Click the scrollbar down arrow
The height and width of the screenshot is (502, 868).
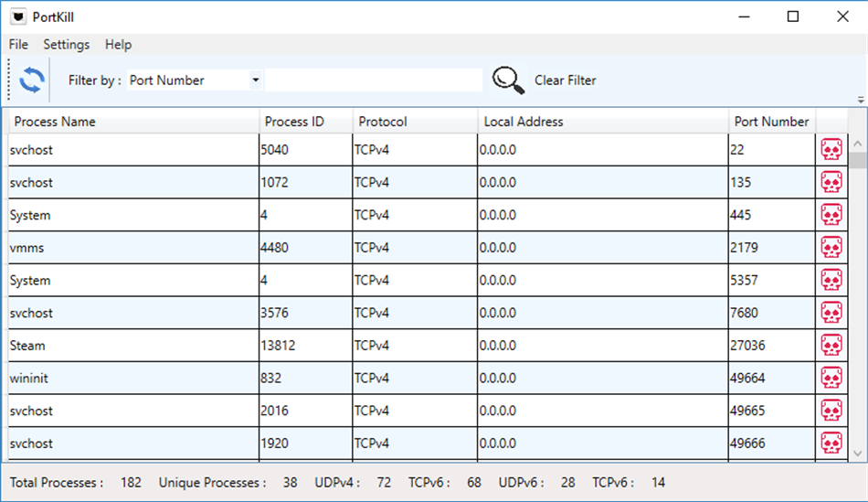point(857,454)
